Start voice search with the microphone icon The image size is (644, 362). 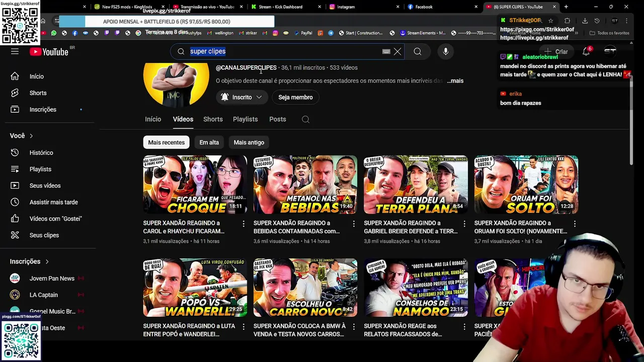click(x=445, y=51)
